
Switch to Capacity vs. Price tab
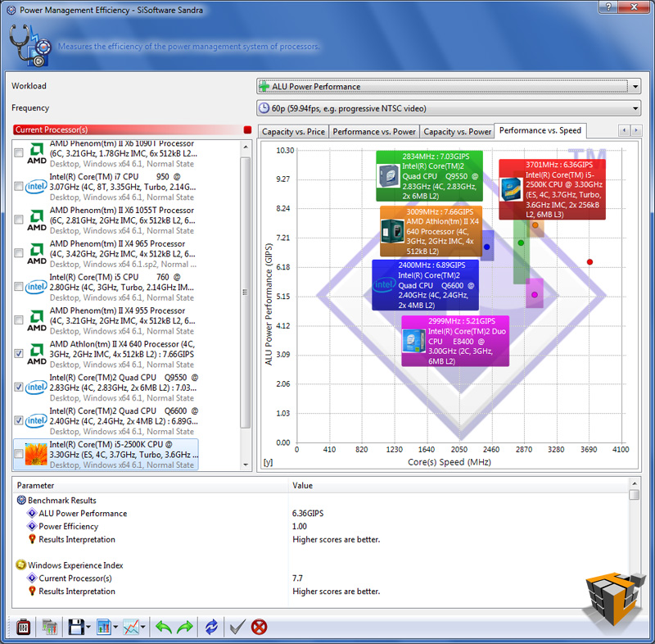tap(293, 132)
